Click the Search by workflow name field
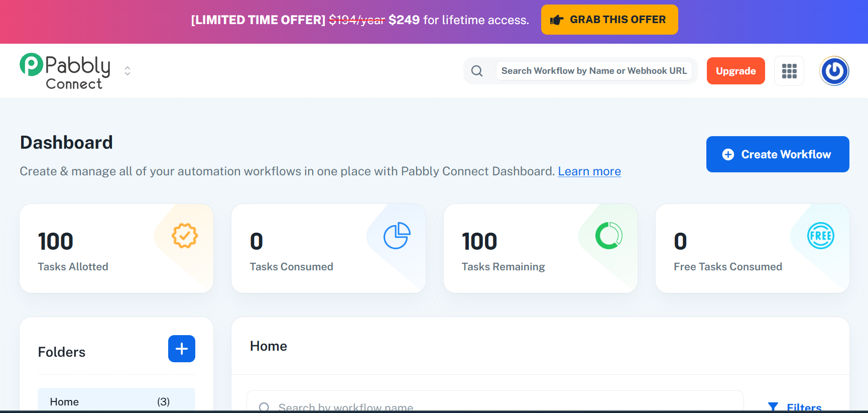This screenshot has width=868, height=413. click(x=495, y=402)
